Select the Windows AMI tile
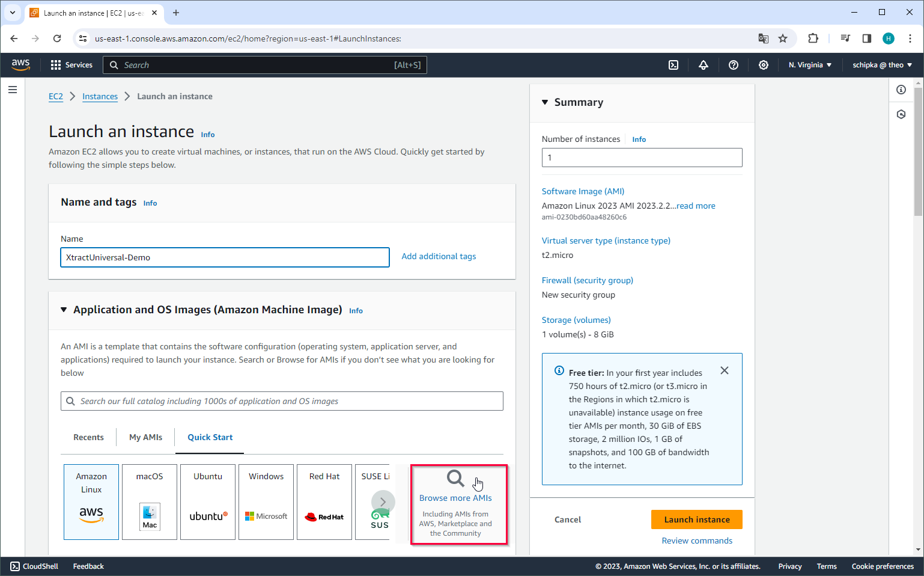This screenshot has height=576, width=924. 266,502
